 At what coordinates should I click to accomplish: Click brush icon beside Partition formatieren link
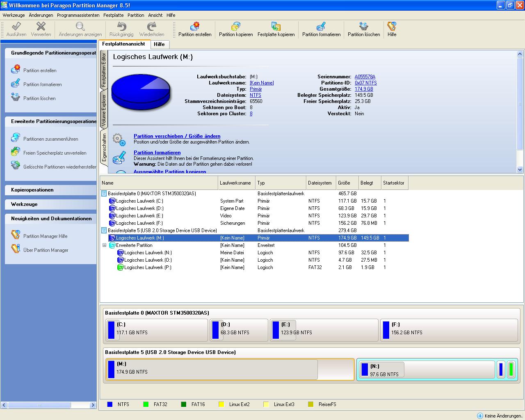119,157
